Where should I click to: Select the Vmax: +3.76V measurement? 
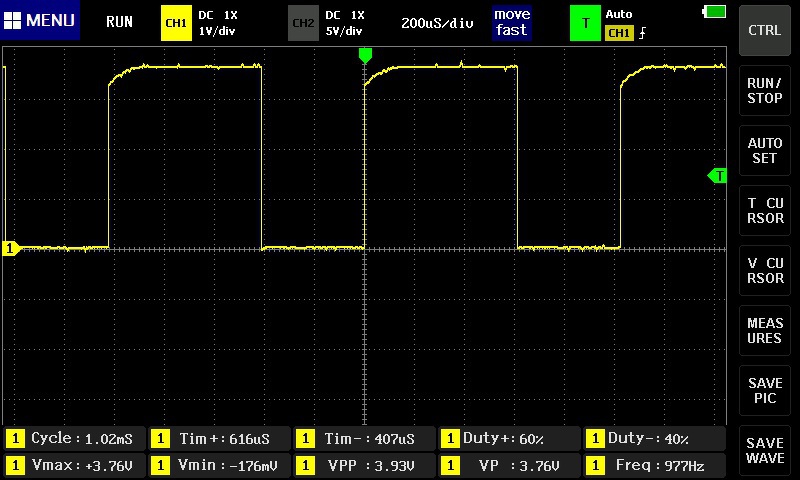(74, 465)
